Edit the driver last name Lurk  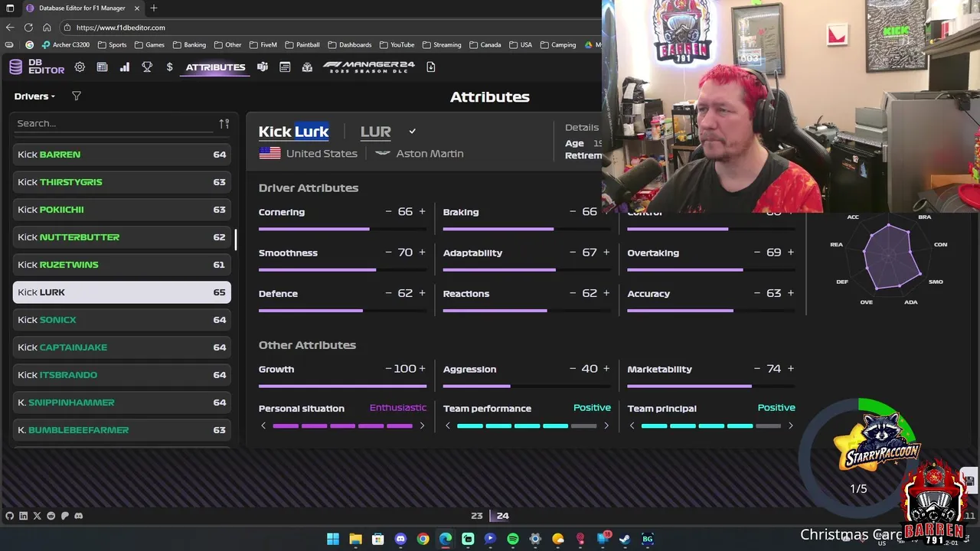click(312, 132)
